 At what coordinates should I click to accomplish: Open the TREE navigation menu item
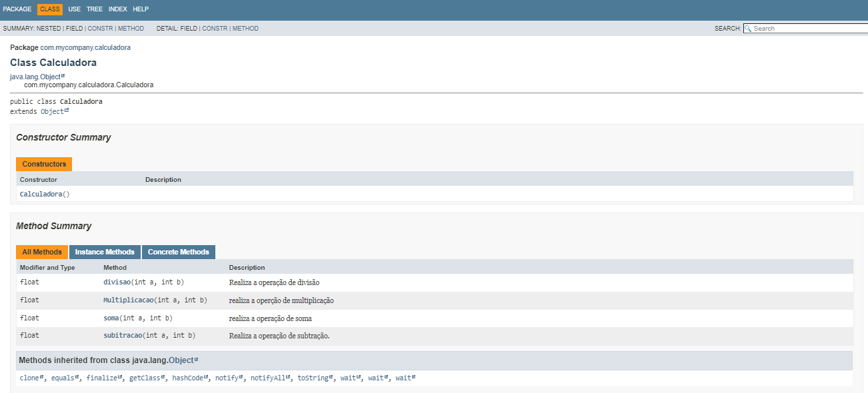click(94, 9)
